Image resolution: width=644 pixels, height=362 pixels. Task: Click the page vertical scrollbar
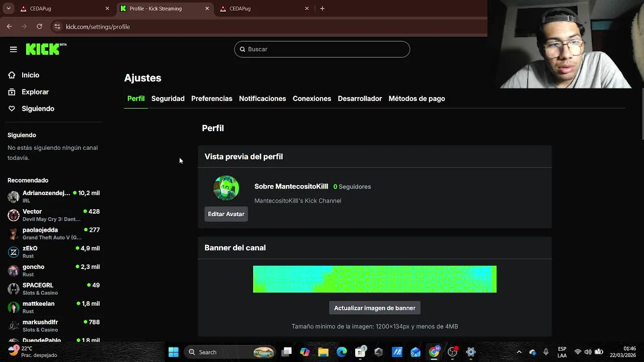tap(642, 113)
